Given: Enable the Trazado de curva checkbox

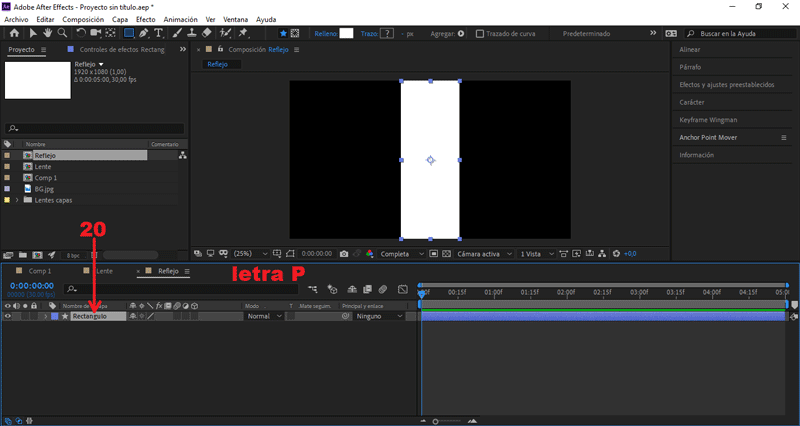Looking at the screenshot, I should point(480,33).
